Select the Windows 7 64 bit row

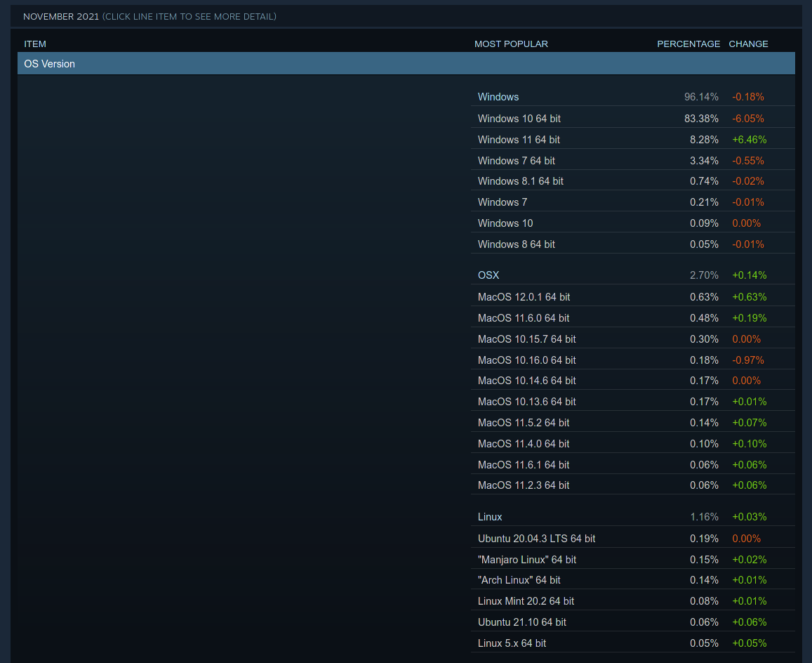click(x=633, y=161)
